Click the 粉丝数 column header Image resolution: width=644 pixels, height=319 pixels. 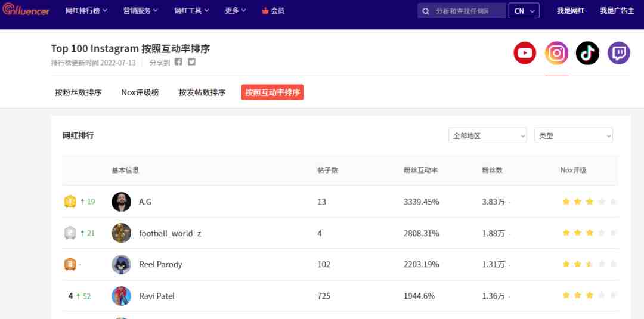(x=492, y=170)
